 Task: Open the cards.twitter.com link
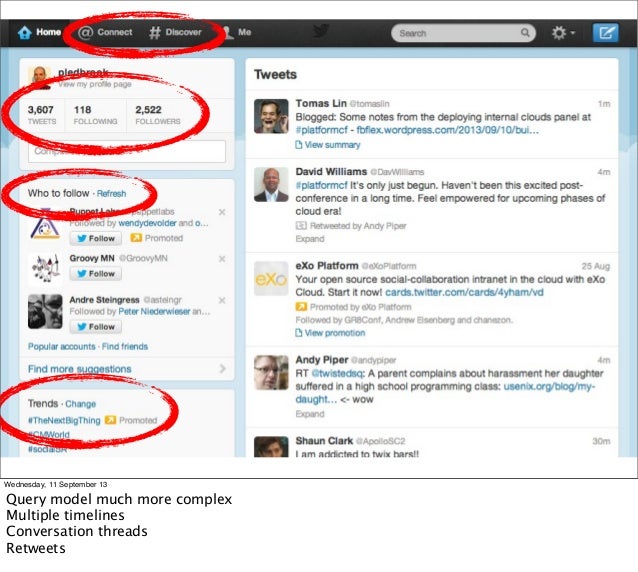coord(464,293)
